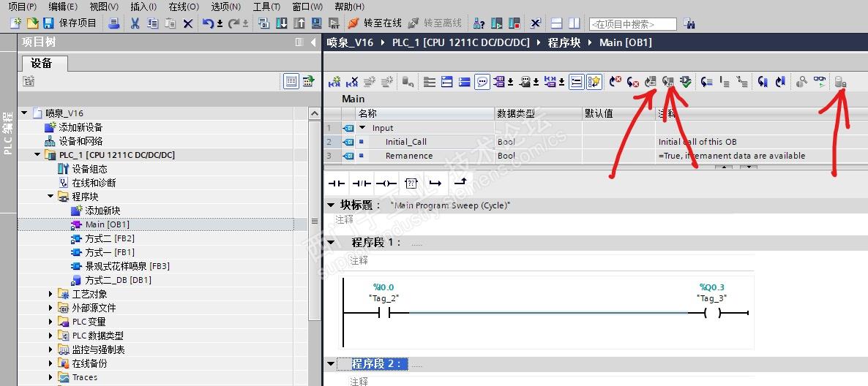Screen dimensions: 868x386
Task: Click the database lock icon in editor toolbar
Action: tap(840, 82)
